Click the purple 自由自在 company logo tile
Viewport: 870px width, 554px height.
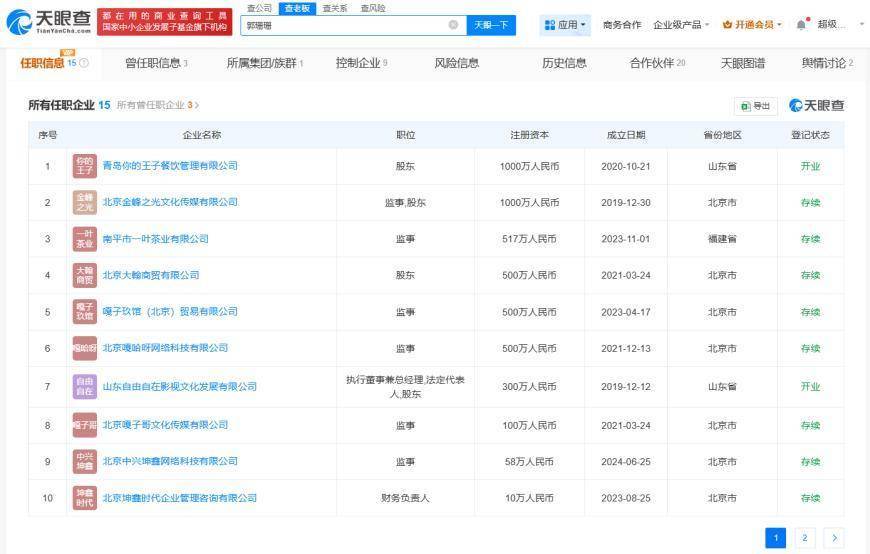click(85, 386)
